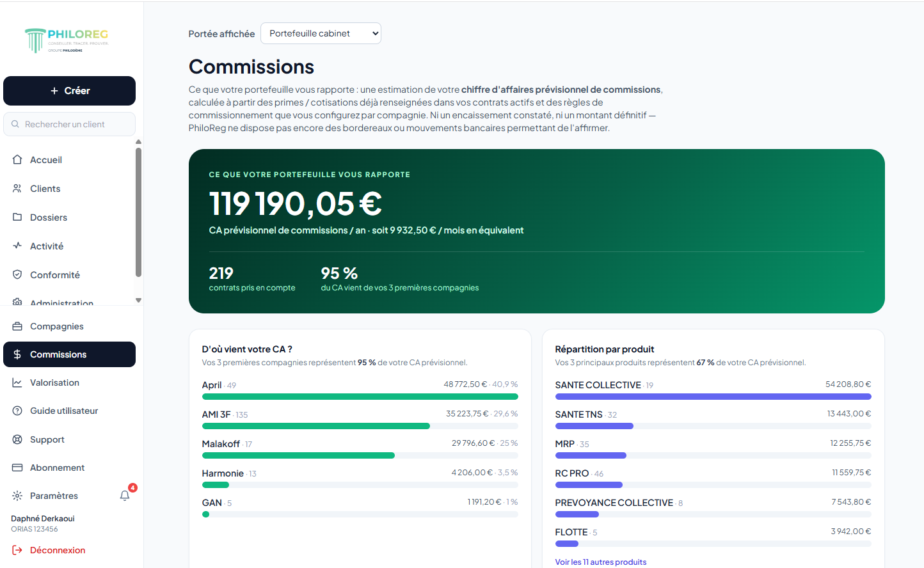924x568 pixels.
Task: Click the Déconnexion logout icon
Action: [x=17, y=550]
